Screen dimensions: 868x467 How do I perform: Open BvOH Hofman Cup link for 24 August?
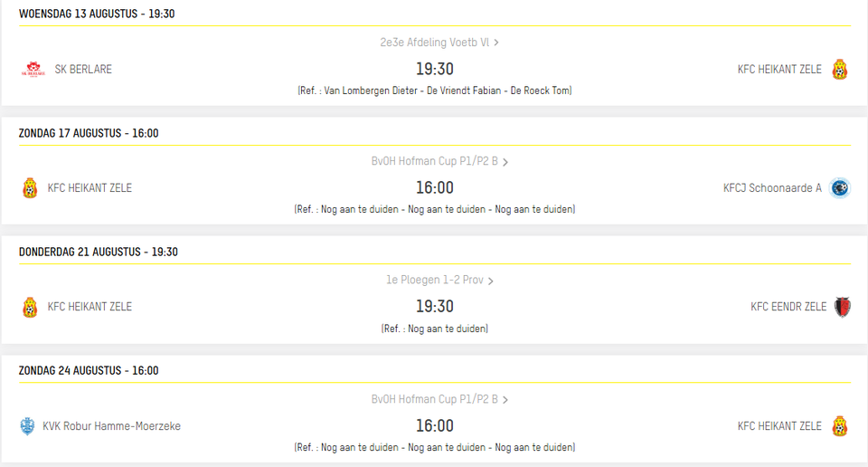(435, 399)
